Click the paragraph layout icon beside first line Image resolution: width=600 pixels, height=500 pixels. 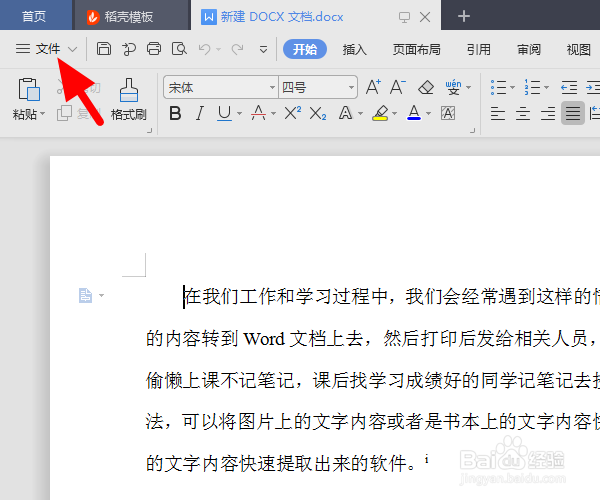(86, 295)
